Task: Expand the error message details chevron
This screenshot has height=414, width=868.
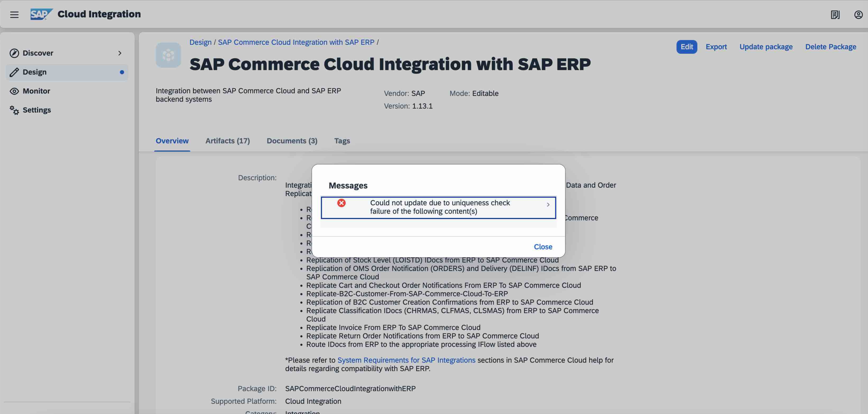Action: 548,205
